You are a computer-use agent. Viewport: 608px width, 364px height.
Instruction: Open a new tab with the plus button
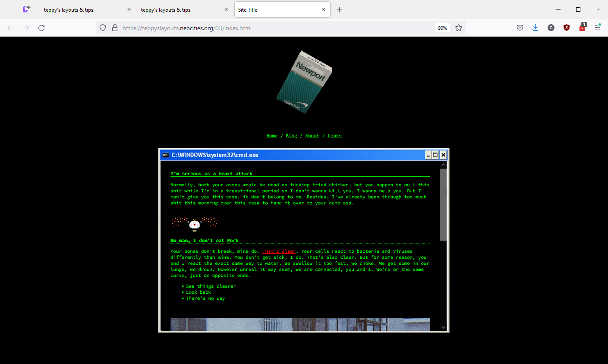(x=340, y=9)
